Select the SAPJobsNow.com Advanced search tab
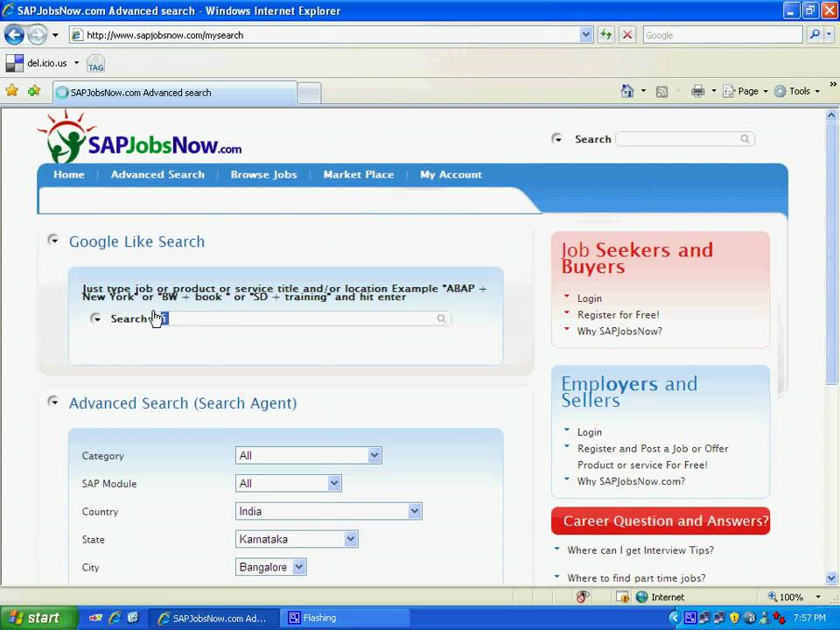 pos(175,93)
